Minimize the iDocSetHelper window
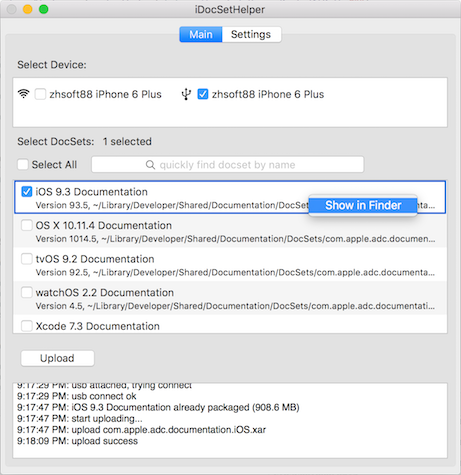Viewport: 461px width, 475px height. pyautogui.click(x=27, y=9)
